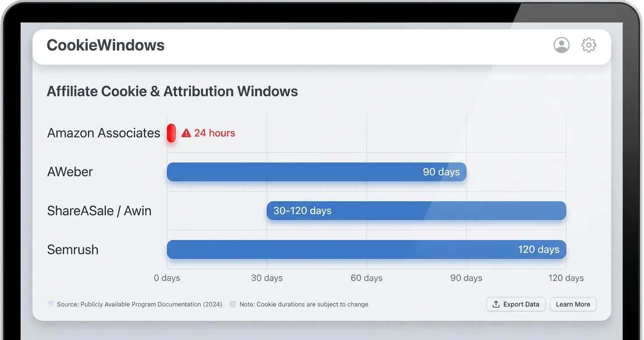Select the AWeber 90 days bar
This screenshot has width=644, height=340.
317,172
